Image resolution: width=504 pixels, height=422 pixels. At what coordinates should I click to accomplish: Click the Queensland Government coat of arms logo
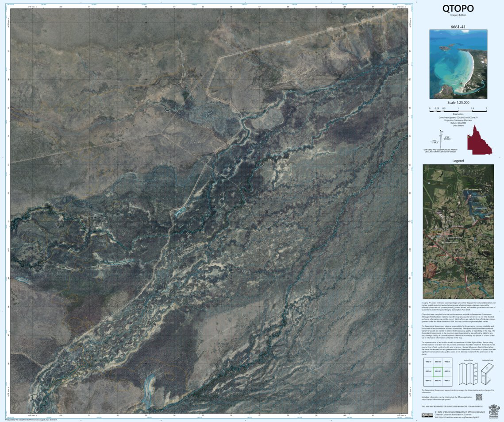[x=494, y=411]
